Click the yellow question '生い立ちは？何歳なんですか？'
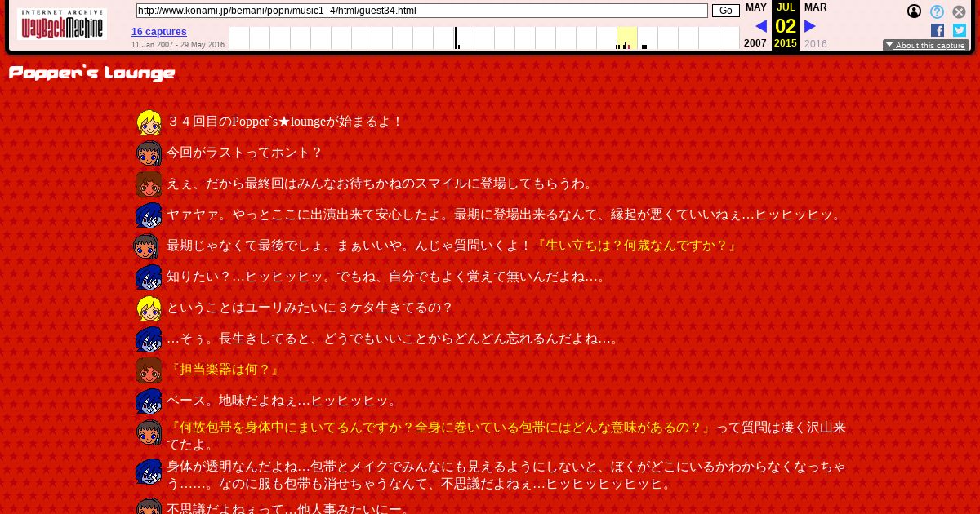This screenshot has height=514, width=980. (x=635, y=246)
